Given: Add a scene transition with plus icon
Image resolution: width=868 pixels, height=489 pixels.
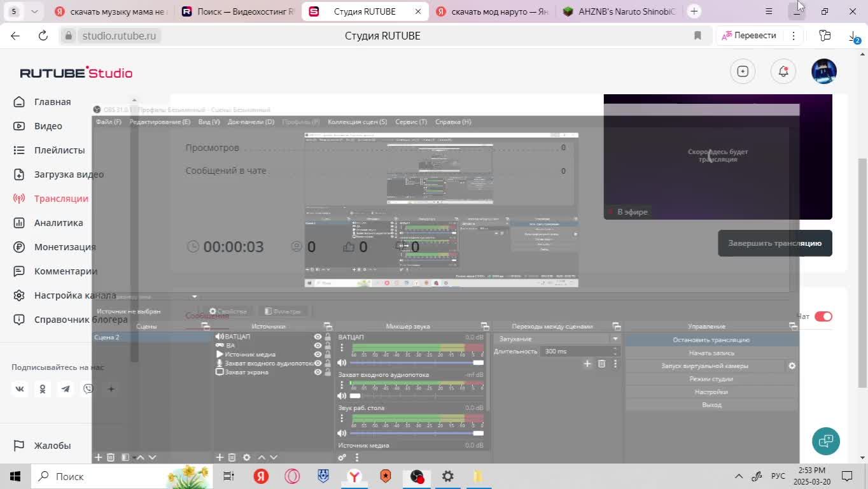Looking at the screenshot, I should pos(587,364).
